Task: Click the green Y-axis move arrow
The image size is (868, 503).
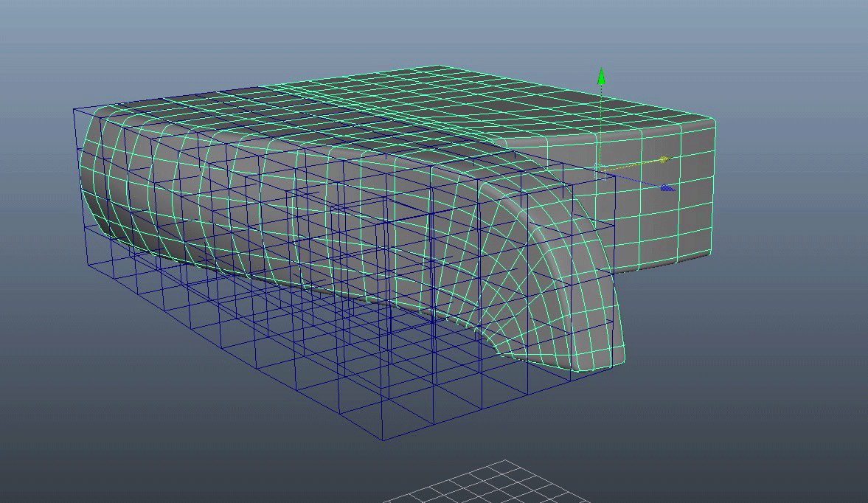Action: point(601,77)
